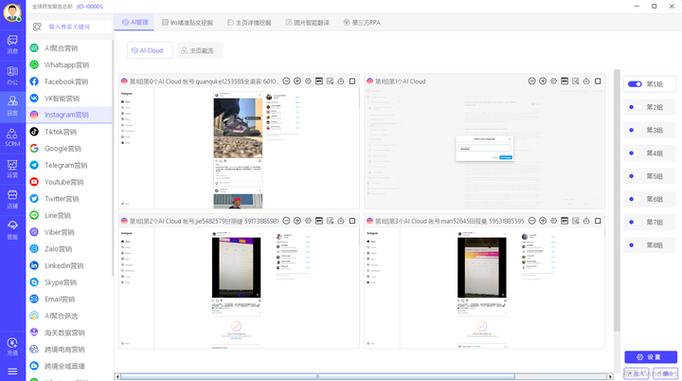This screenshot has width=682, height=381.
Task: Click the vertical scrollbar beside panels
Action: [616, 200]
